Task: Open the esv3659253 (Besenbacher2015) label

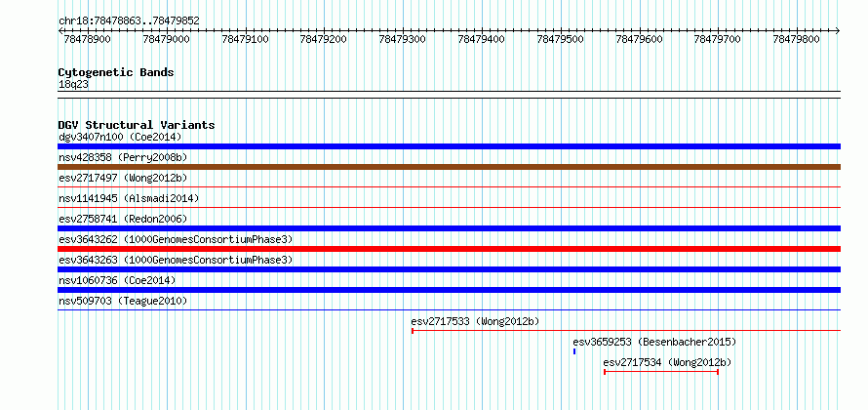Action: pyautogui.click(x=654, y=342)
